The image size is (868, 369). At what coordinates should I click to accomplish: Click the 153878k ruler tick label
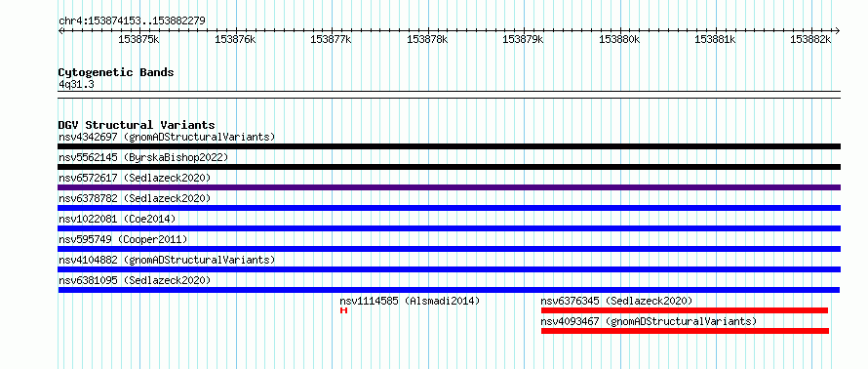[x=427, y=39]
